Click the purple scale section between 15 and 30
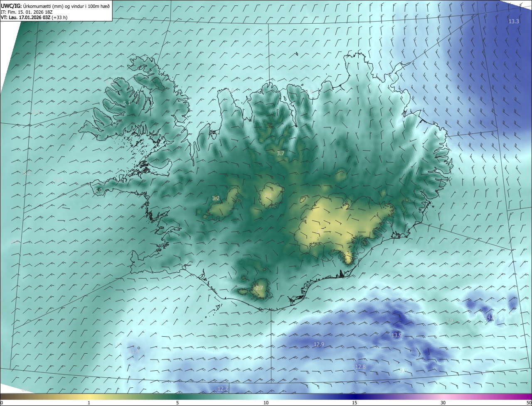This screenshot has height=406, width=532. pyautogui.click(x=399, y=396)
